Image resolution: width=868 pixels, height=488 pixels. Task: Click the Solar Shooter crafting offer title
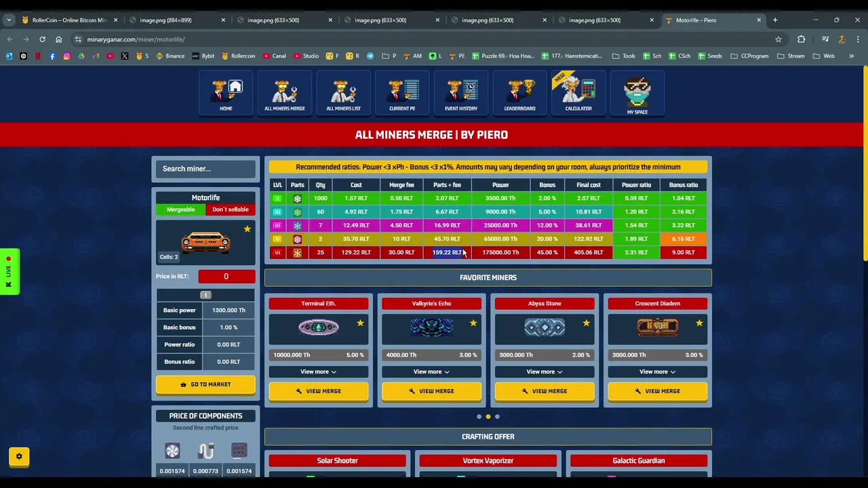pos(338,461)
